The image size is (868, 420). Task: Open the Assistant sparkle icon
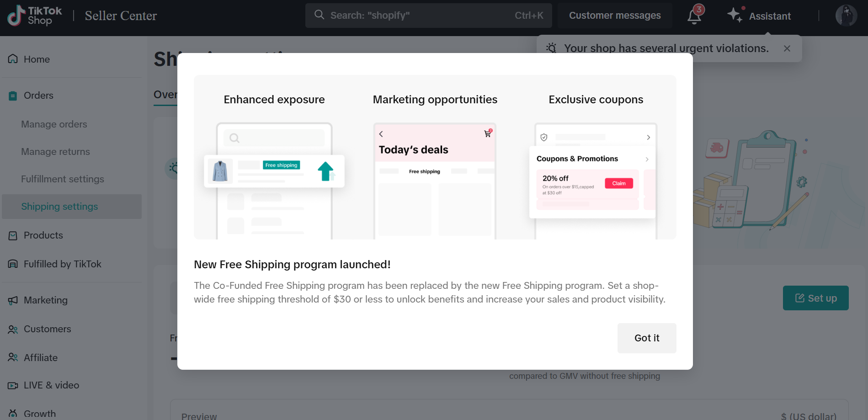735,15
